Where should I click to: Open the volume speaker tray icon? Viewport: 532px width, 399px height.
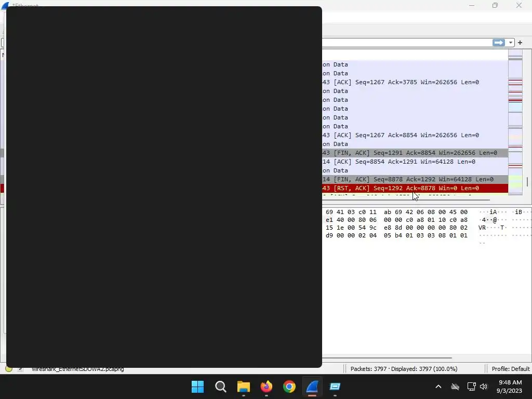coord(484,387)
